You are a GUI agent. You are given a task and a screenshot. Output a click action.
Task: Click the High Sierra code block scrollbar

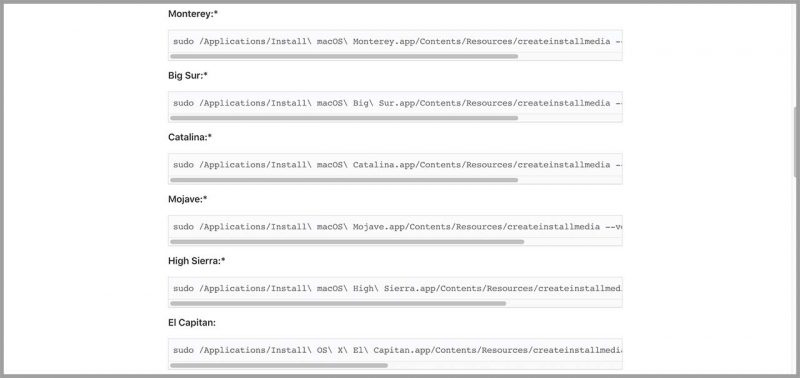(x=338, y=304)
